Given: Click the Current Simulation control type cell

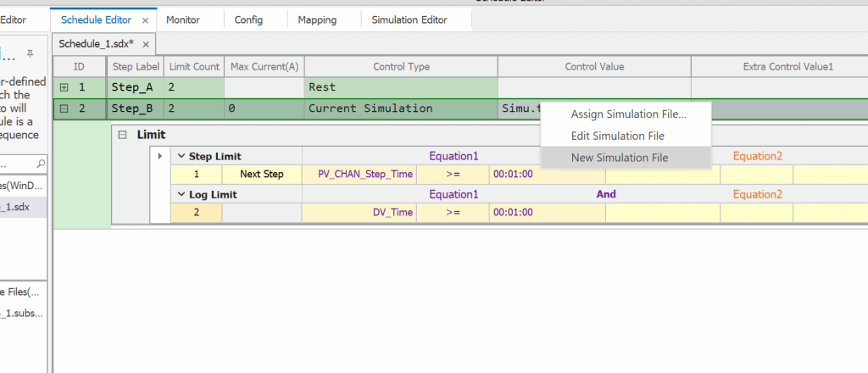Looking at the screenshot, I should [x=401, y=109].
